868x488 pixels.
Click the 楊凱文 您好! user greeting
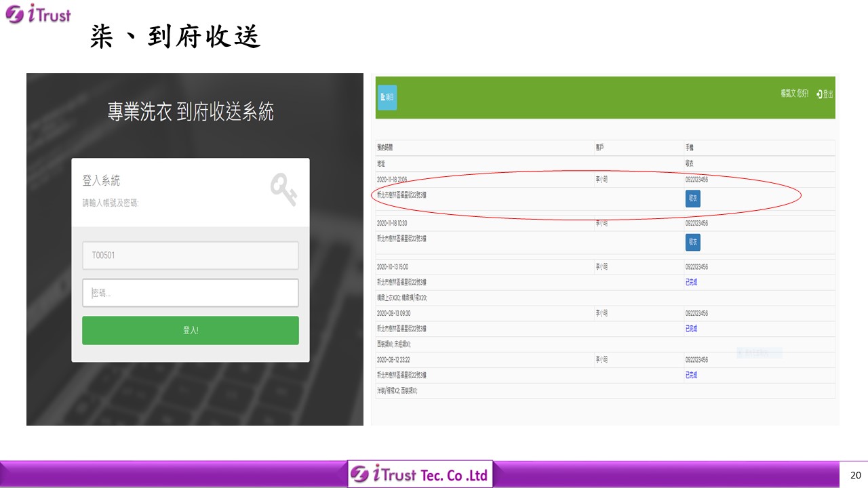(794, 94)
